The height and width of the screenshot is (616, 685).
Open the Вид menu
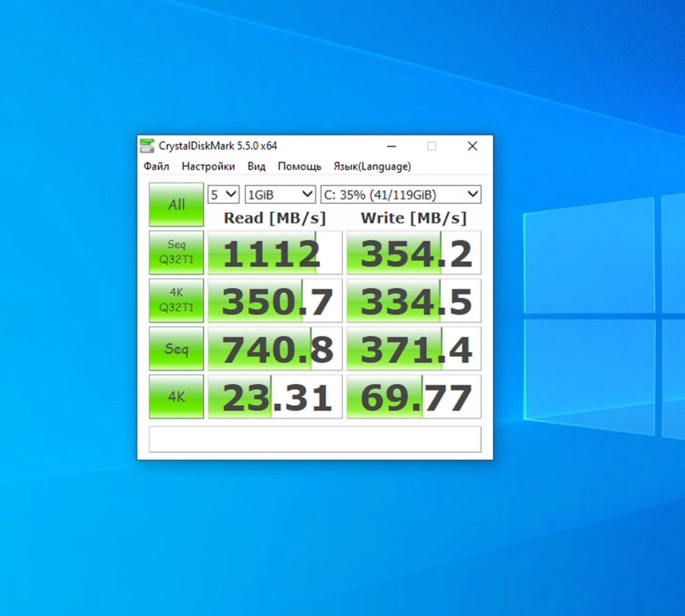click(x=256, y=166)
